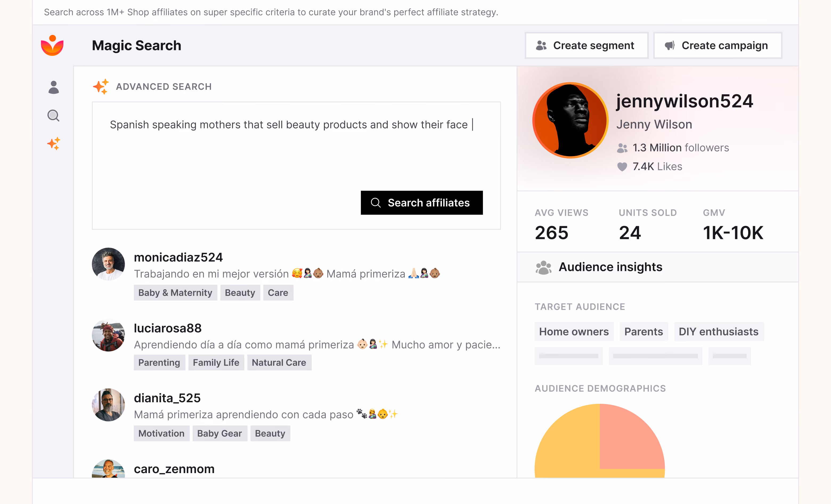Click the Audience insights group icon
Viewport: 831px width, 504px height.
tap(543, 267)
